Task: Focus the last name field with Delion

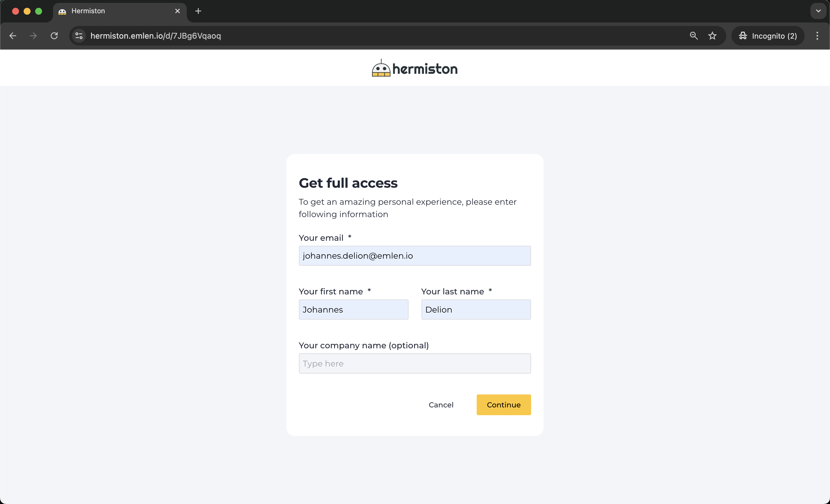Action: pos(476,310)
